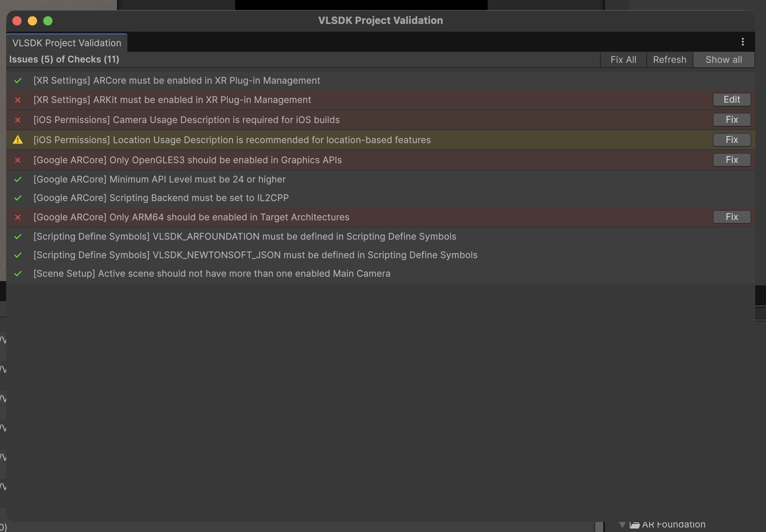Fix the Camera Usage Description issue
Viewport: 766px width, 532px height.
click(x=731, y=120)
